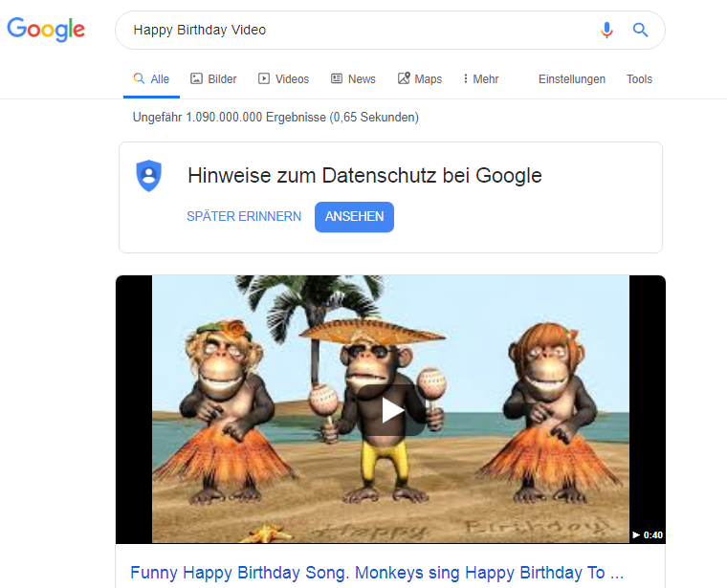
Task: Click the privacy shield icon
Action: (x=148, y=176)
